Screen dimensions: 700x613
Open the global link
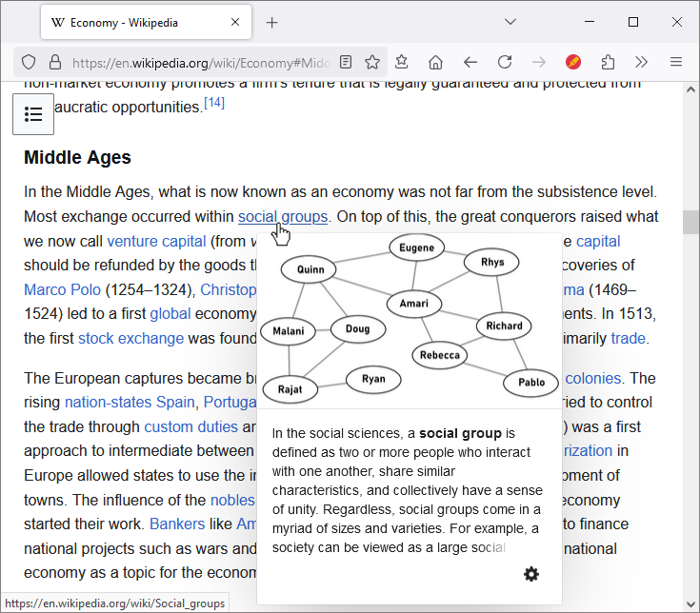click(x=170, y=314)
